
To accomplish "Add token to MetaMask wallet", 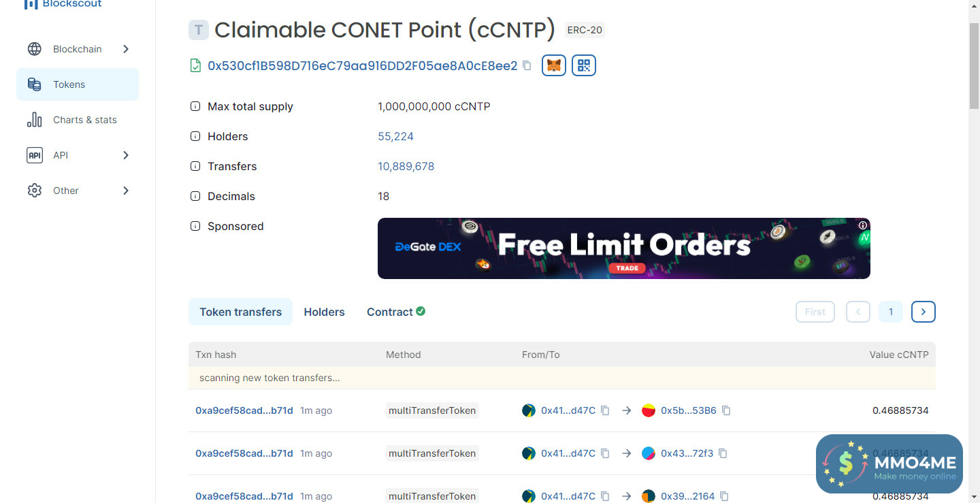I will pos(554,65).
